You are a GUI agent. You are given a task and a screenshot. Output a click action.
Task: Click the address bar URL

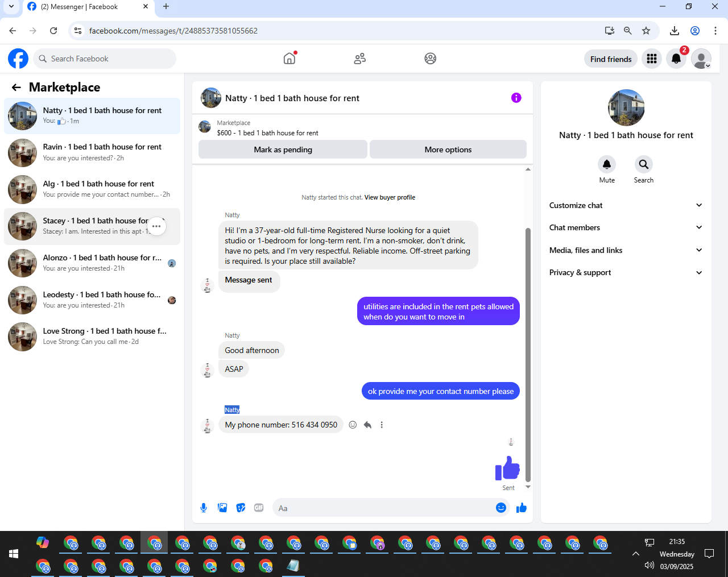(x=173, y=31)
